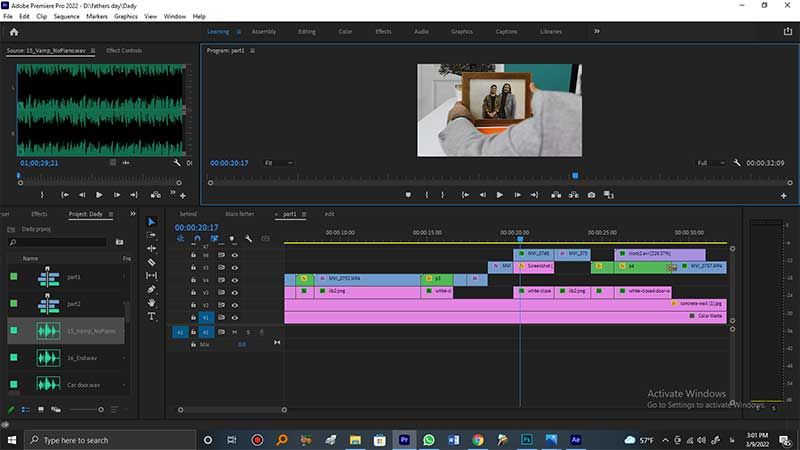Open the Fit zoom level dropdown

[x=278, y=163]
